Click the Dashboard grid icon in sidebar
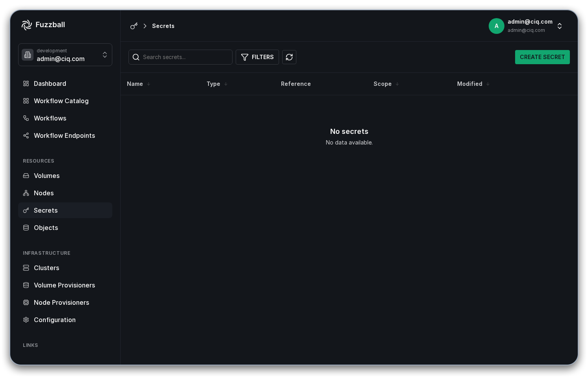This screenshot has width=588, height=378. pos(26,83)
